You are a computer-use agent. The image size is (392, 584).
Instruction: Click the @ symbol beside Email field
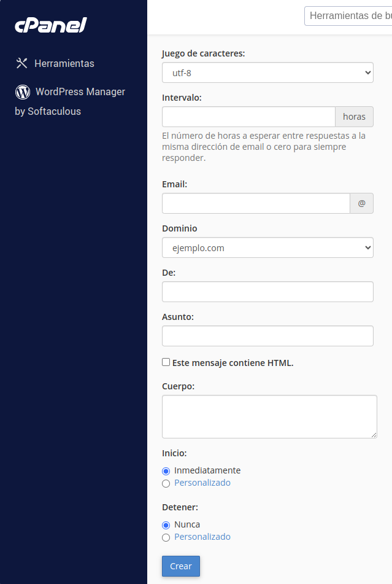click(x=361, y=203)
